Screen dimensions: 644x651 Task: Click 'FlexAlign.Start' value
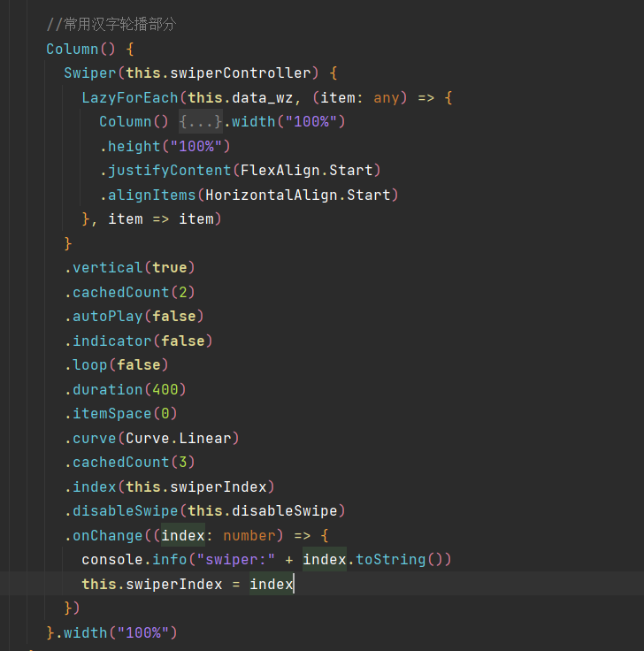tap(306, 170)
